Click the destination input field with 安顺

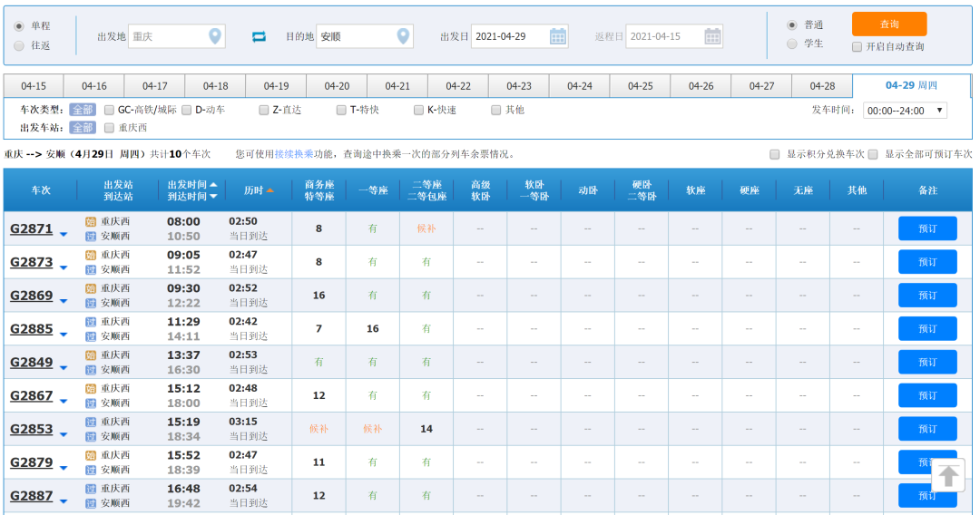pos(354,36)
